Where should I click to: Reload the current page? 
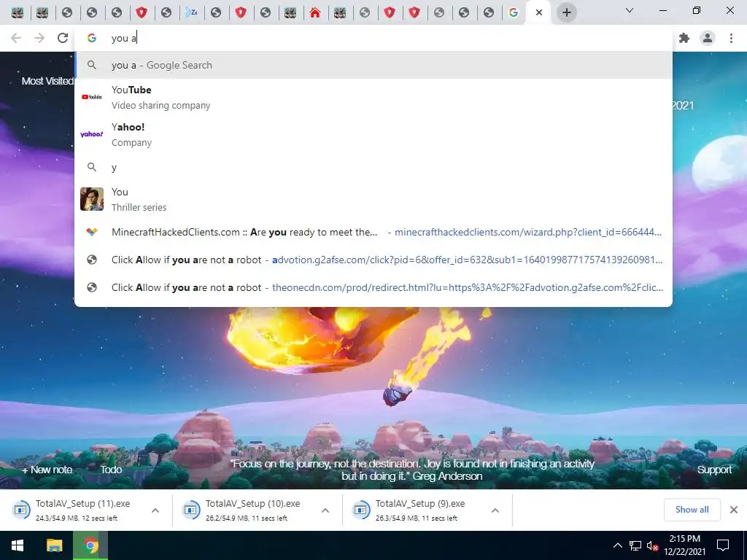(x=63, y=38)
